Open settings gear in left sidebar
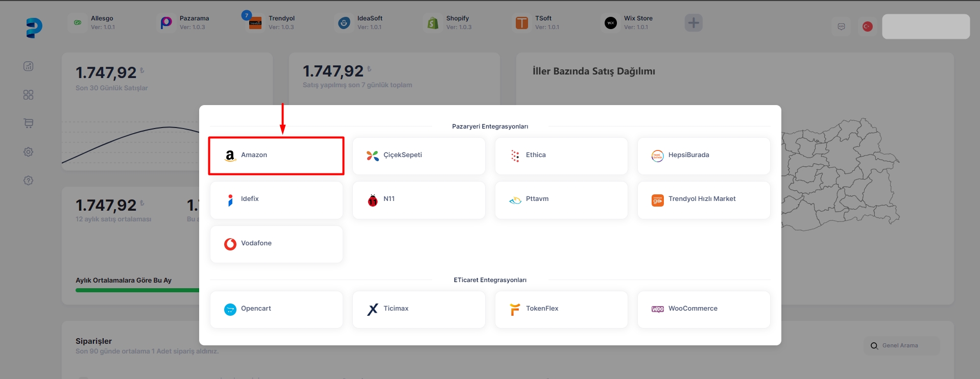Image resolution: width=980 pixels, height=379 pixels. coord(29,152)
